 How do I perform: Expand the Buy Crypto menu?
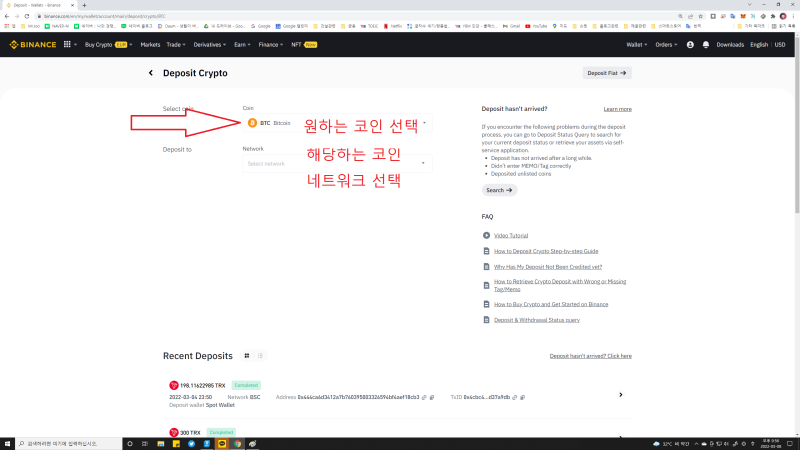click(108, 45)
